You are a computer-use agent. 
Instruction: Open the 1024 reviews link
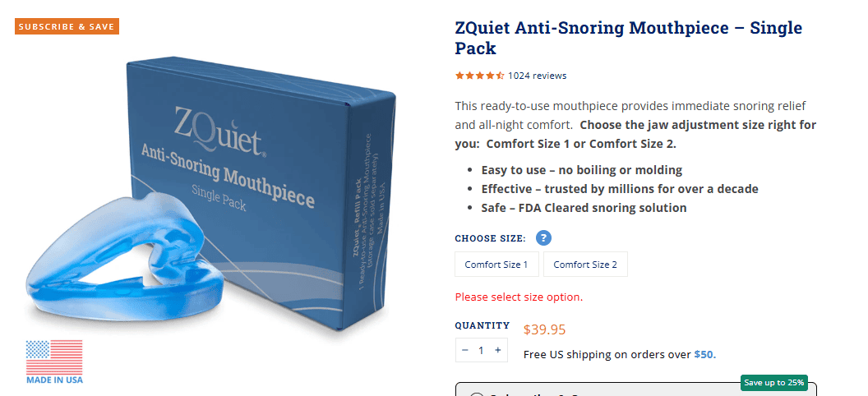[537, 76]
